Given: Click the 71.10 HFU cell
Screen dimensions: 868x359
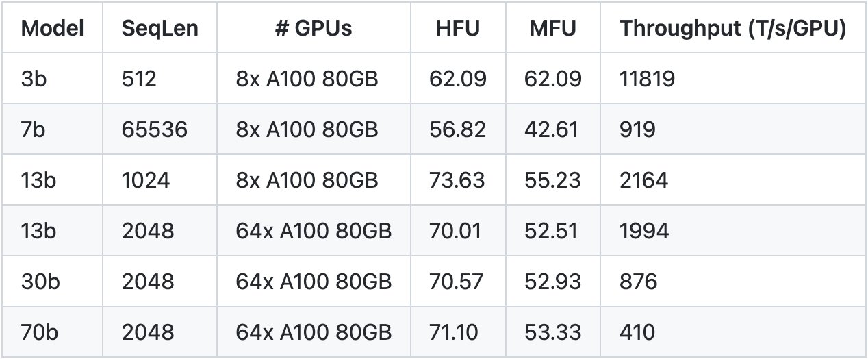Looking at the screenshot, I should click(457, 332).
